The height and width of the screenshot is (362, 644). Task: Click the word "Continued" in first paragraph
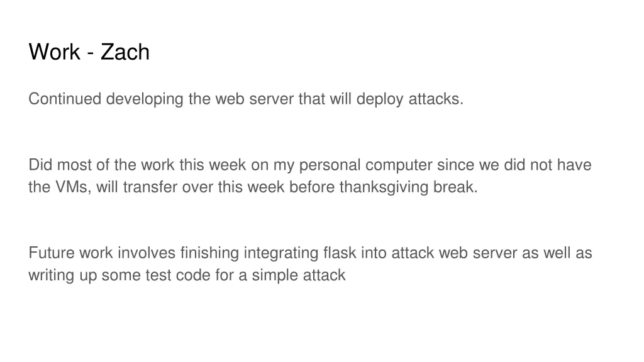(65, 99)
